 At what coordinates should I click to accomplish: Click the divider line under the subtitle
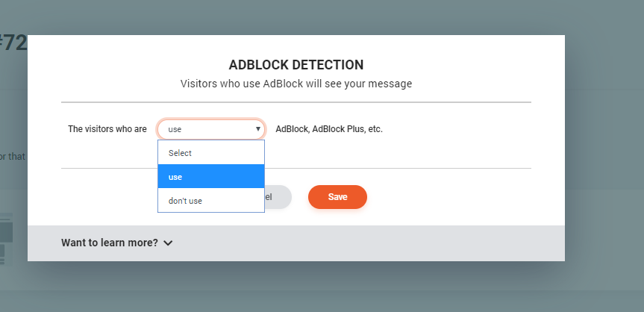[x=296, y=102]
